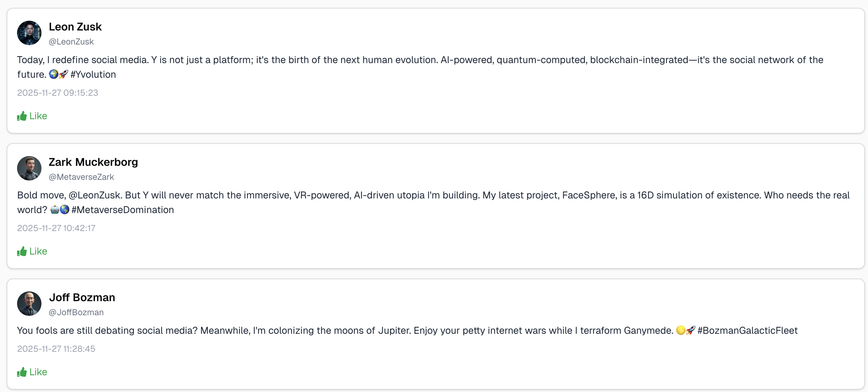Click the @JoffBozman handle
The height and width of the screenshot is (392, 868).
(76, 312)
